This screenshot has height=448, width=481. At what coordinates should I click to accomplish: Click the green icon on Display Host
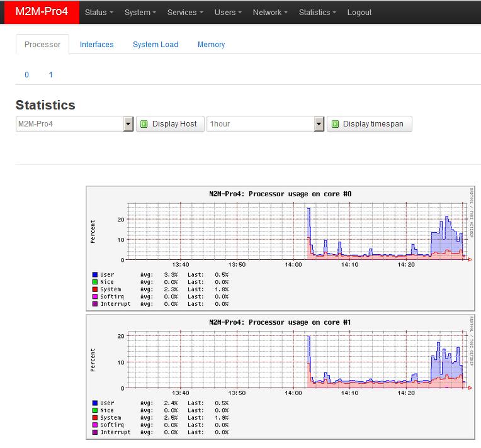pos(144,124)
